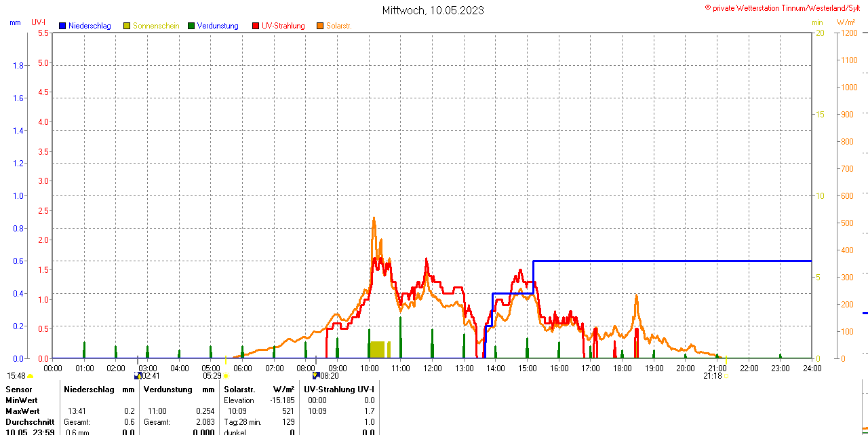Image resolution: width=868 pixels, height=435 pixels.
Task: Click the yellow sunshine bar at 10:00
Action: 377,349
